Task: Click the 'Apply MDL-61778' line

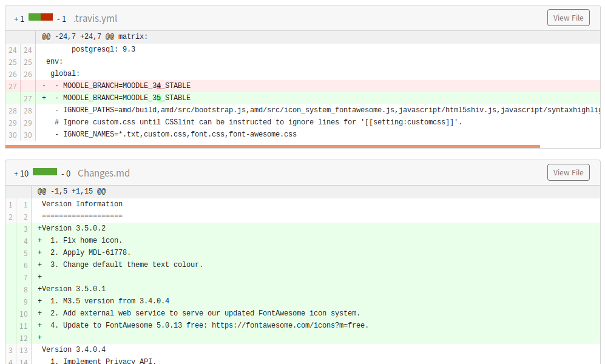Action: pos(316,252)
